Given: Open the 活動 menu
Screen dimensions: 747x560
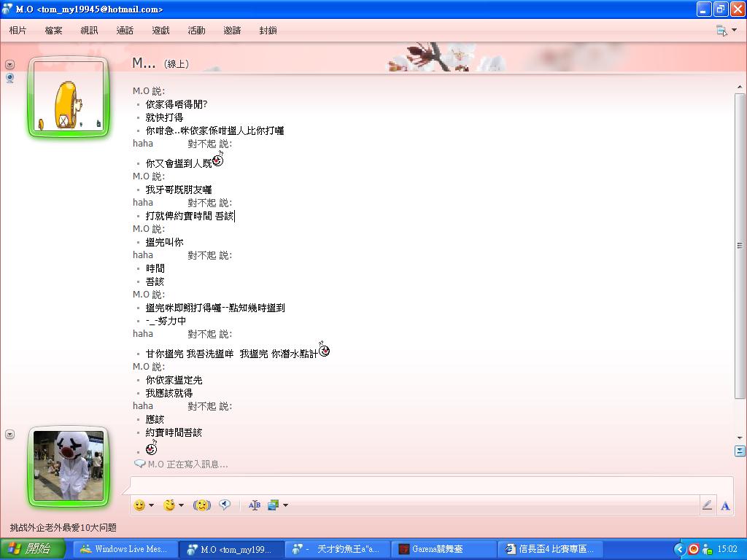Looking at the screenshot, I should pyautogui.click(x=196, y=31).
